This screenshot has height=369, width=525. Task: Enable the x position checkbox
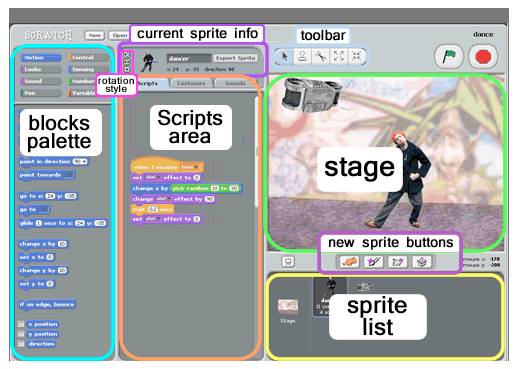click(x=21, y=324)
